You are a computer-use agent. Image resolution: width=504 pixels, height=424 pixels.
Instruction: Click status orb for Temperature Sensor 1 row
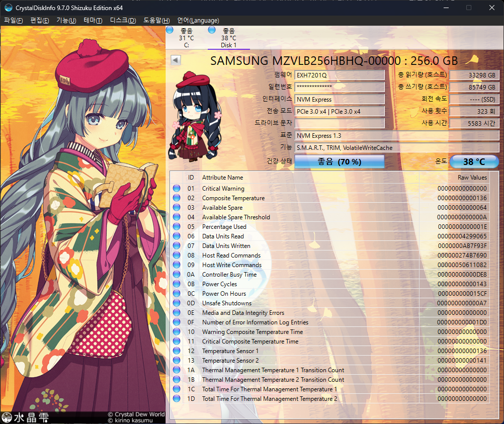177,351
